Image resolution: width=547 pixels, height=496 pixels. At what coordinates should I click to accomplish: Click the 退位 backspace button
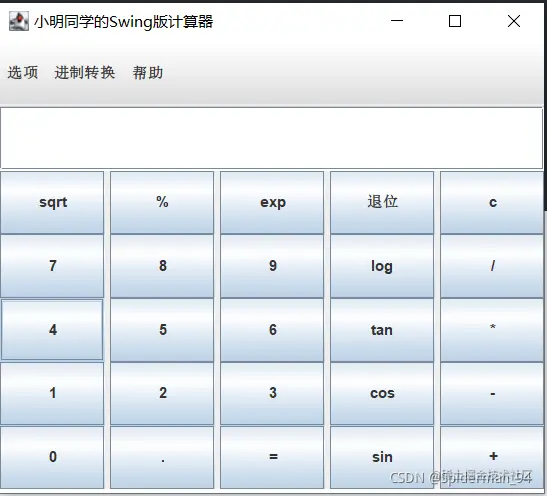click(x=382, y=202)
